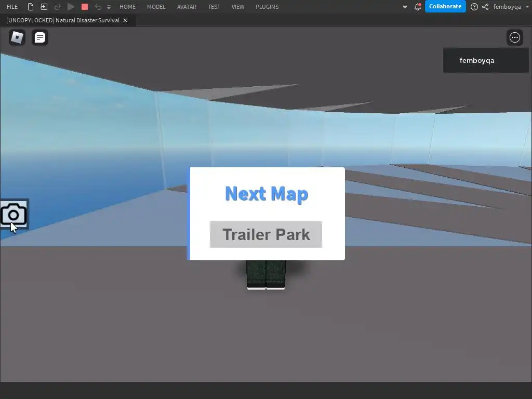Image resolution: width=532 pixels, height=399 pixels.
Task: Expand the quick access toolbar dropdown
Action: [x=109, y=7]
